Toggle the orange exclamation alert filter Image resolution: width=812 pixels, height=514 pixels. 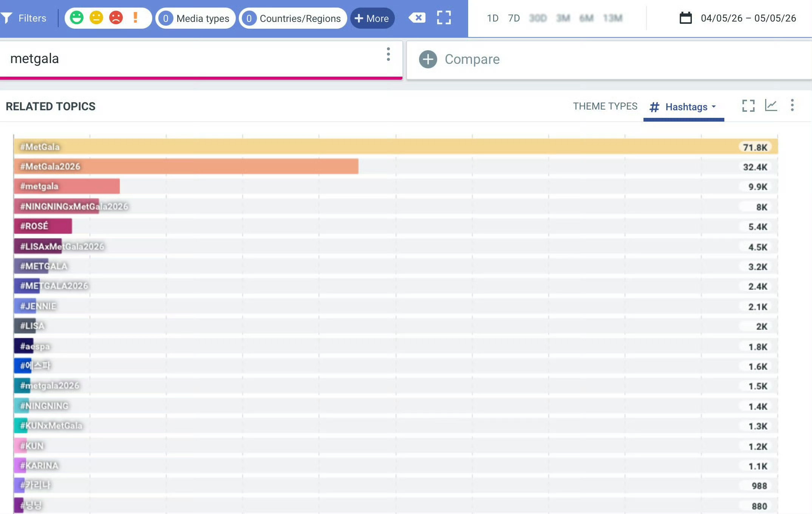click(x=135, y=18)
